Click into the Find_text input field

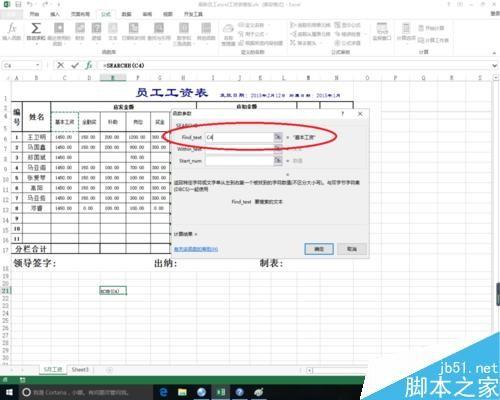(239, 137)
